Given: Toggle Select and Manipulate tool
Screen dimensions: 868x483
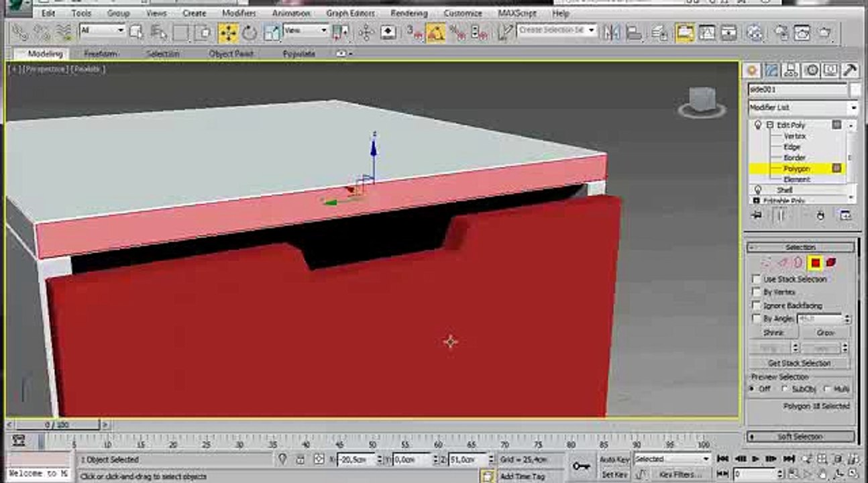Looking at the screenshot, I should (366, 32).
